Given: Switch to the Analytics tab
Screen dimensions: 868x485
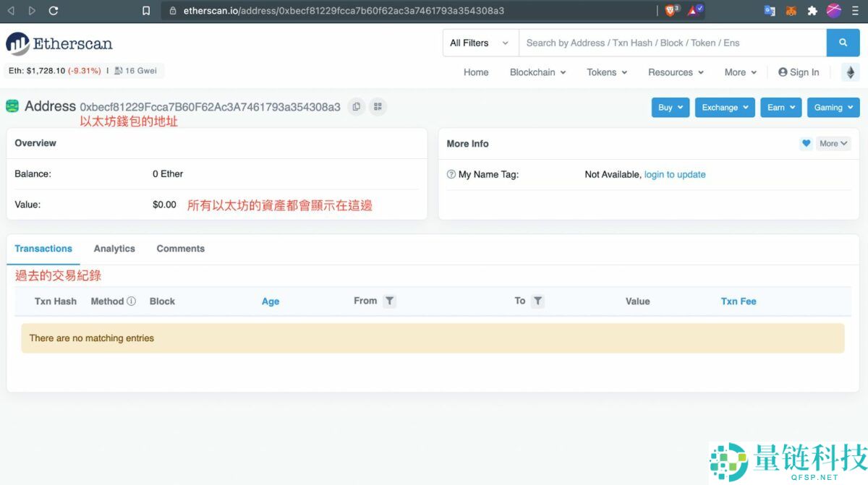Looking at the screenshot, I should point(114,248).
